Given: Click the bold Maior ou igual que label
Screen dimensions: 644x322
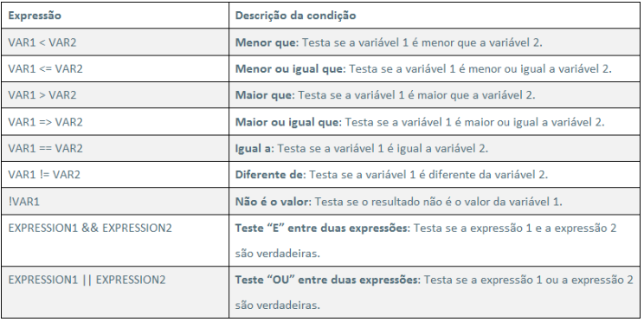Looking at the screenshot, I should pyautogui.click(x=287, y=121).
